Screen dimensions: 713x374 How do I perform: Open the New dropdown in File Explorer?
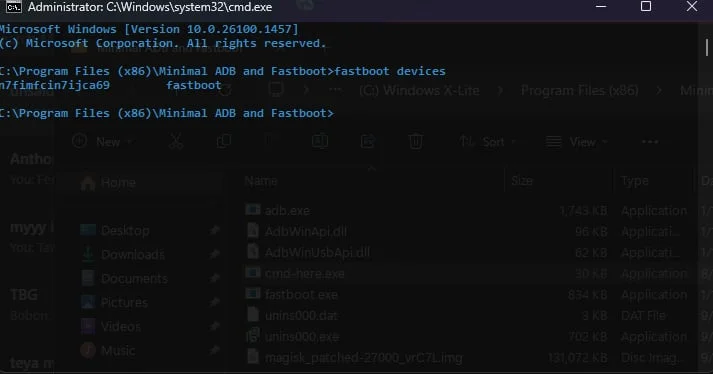tap(103, 142)
